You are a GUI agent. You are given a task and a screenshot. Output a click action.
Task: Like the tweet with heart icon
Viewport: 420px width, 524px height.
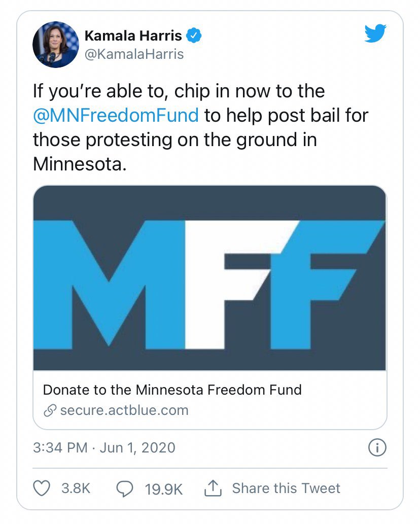(42, 488)
